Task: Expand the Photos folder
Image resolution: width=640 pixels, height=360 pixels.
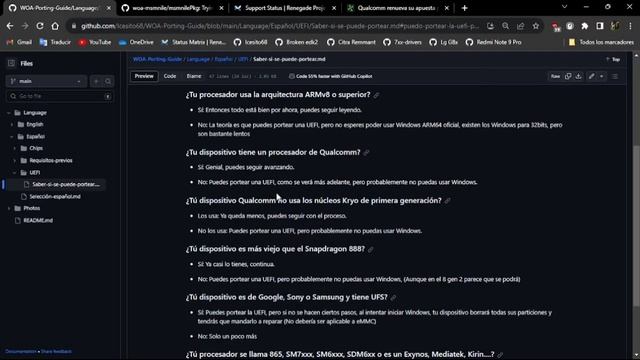Action: coord(9,208)
